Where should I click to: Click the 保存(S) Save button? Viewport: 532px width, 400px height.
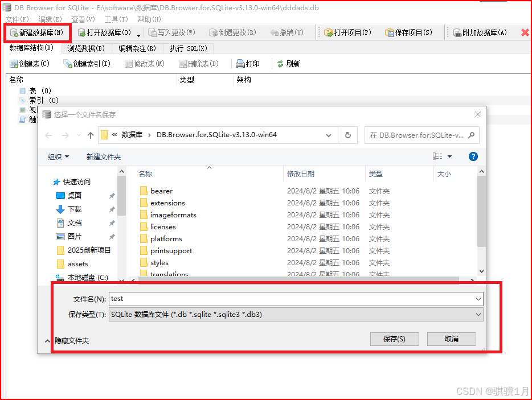click(394, 339)
